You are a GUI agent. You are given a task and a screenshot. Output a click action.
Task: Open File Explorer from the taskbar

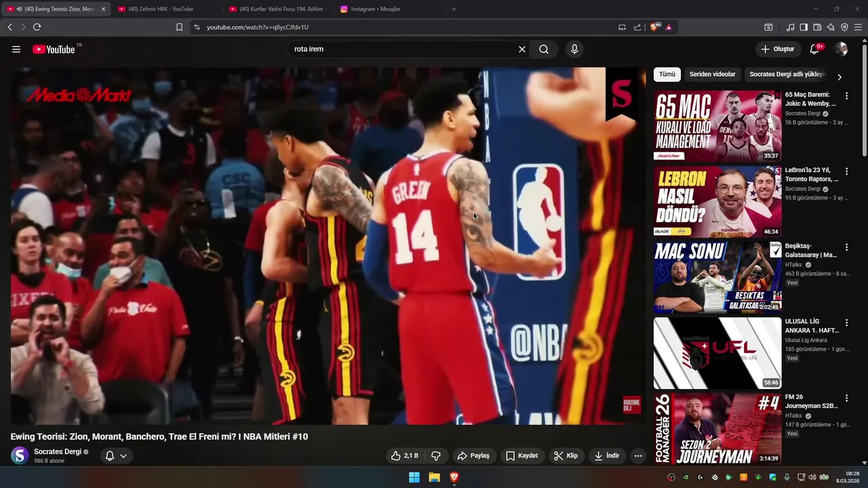click(x=434, y=477)
